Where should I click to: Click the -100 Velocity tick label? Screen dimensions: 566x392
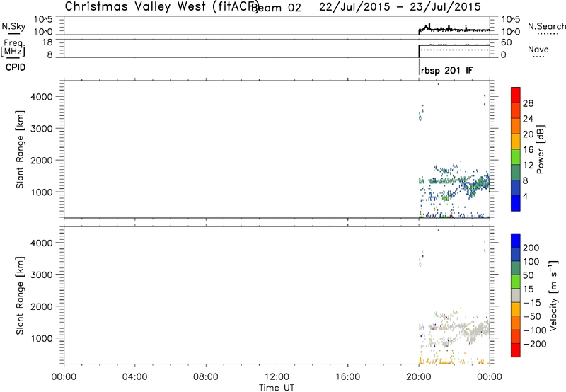535,330
